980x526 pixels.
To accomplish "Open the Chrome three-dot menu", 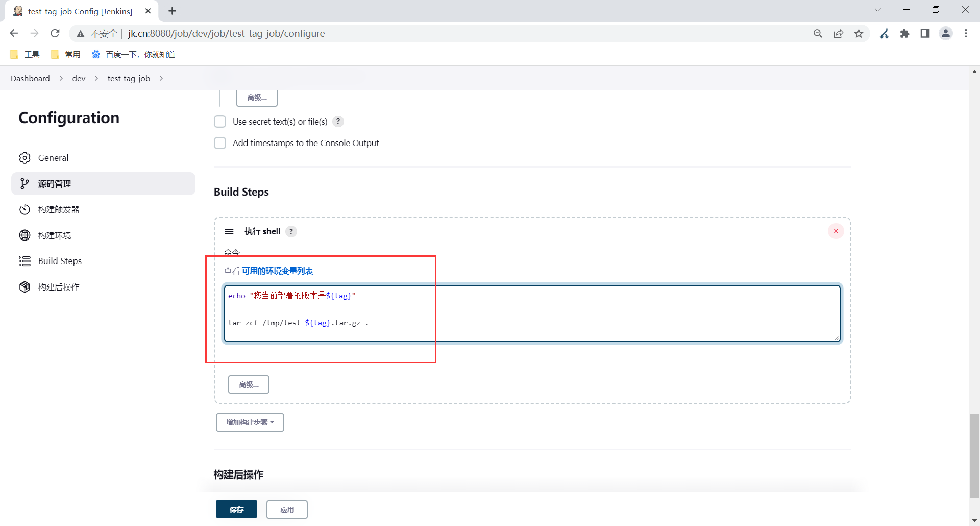I will [x=966, y=33].
